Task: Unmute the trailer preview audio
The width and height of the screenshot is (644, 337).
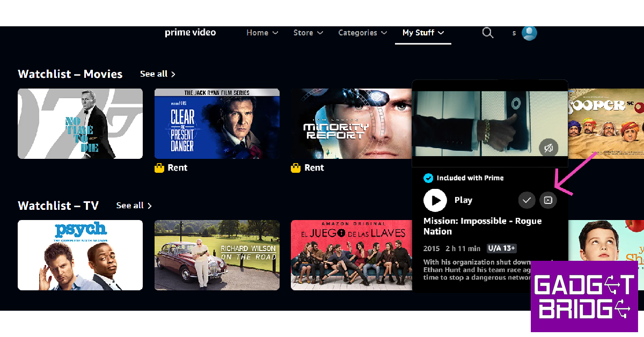Action: coord(548,149)
